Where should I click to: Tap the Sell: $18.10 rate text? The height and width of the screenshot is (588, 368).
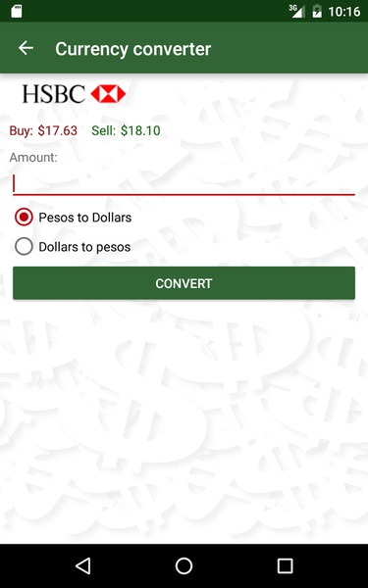[127, 131]
